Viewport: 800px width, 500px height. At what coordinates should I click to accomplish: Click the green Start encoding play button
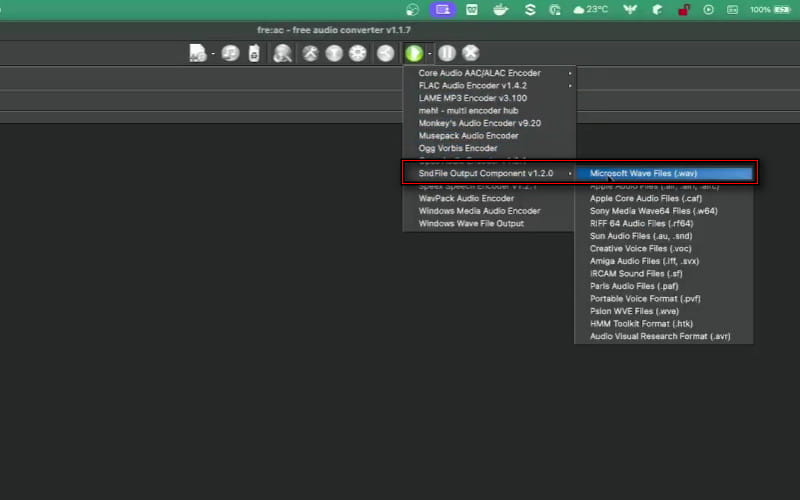tap(414, 53)
